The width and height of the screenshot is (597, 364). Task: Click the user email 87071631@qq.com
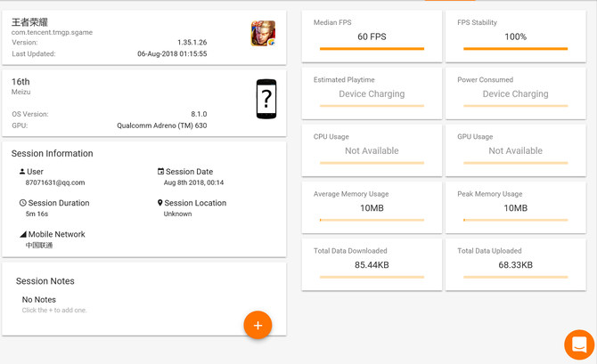55,182
